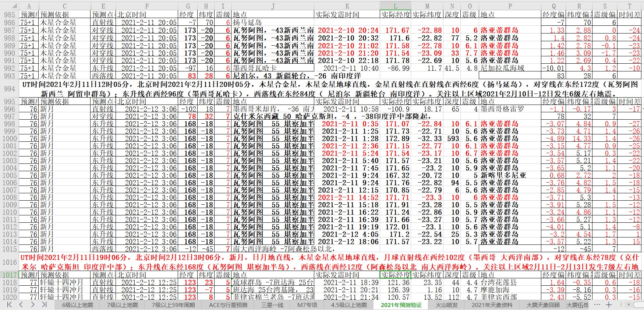
Task: Select column T header
Action: [629, 6]
